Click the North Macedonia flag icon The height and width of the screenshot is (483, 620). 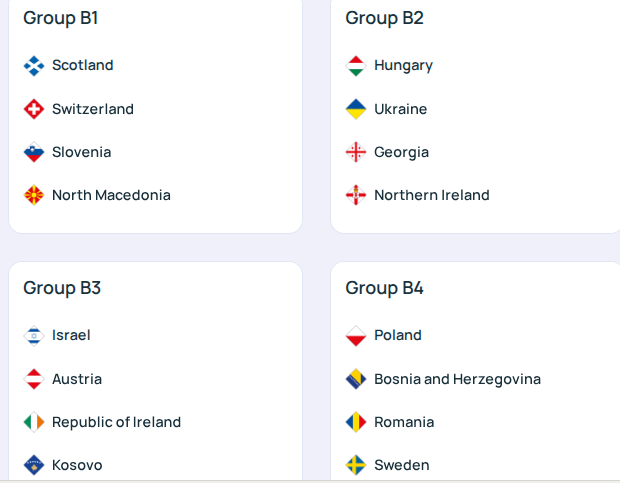point(34,195)
